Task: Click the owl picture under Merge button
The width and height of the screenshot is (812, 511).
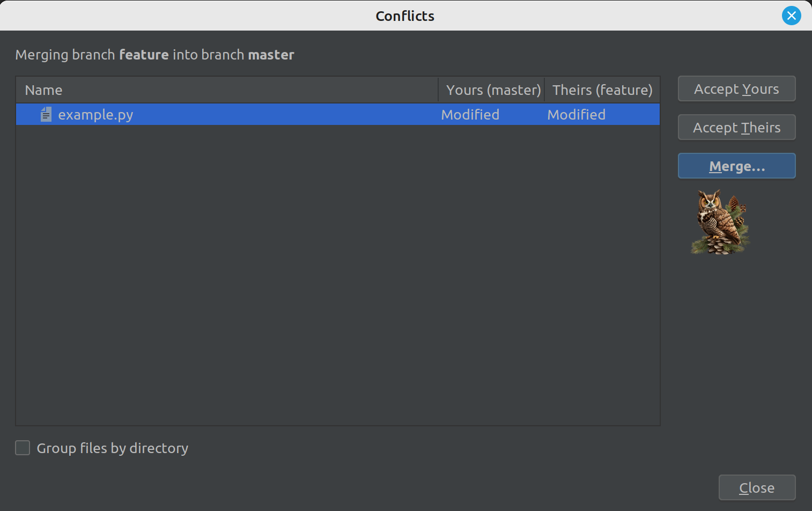Action: pos(720,221)
